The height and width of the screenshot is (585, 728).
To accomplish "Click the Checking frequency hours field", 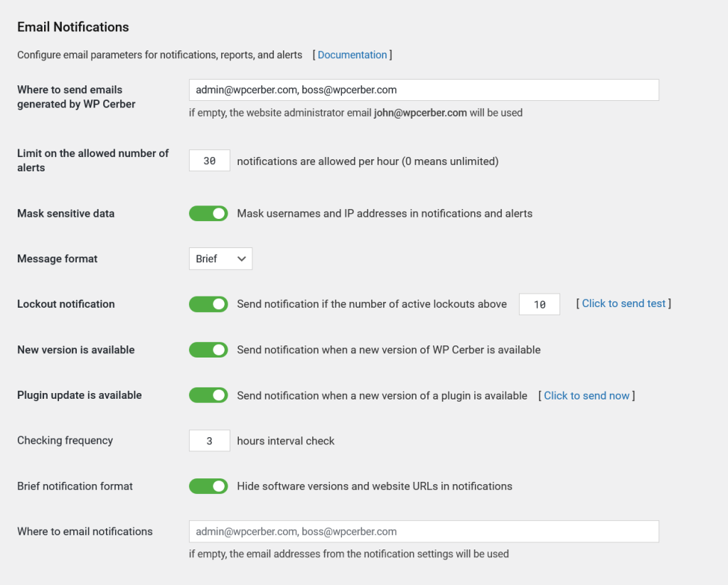I will [x=209, y=441].
